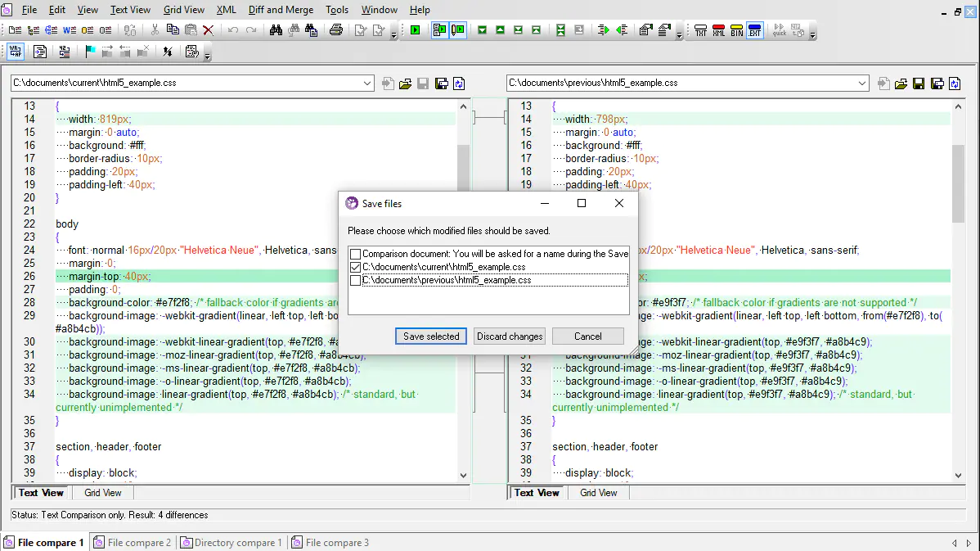
Task: Click scroll-down arrow of left pane
Action: [x=463, y=476]
